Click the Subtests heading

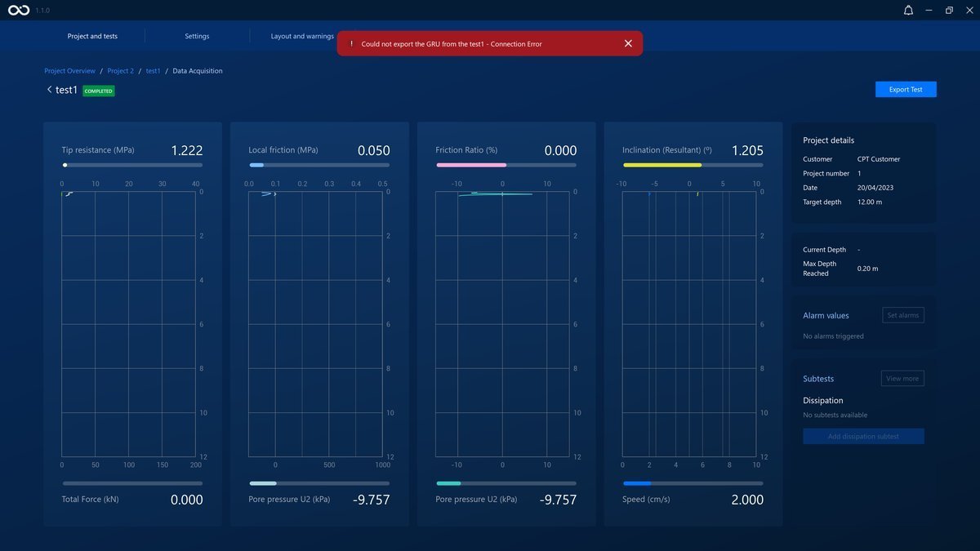pos(818,379)
